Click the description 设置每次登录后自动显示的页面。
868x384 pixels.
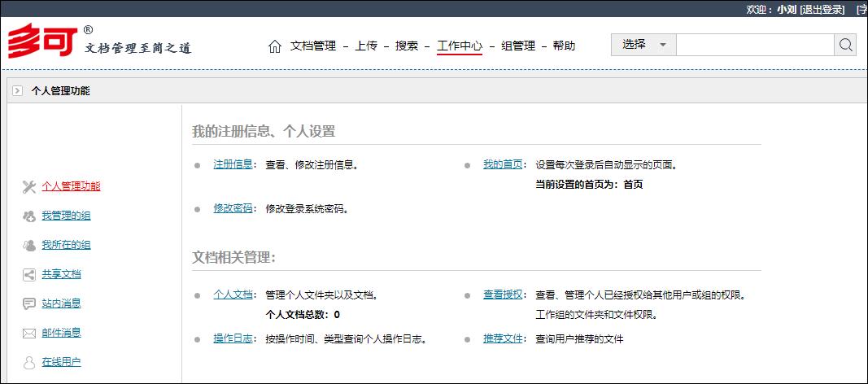[607, 165]
